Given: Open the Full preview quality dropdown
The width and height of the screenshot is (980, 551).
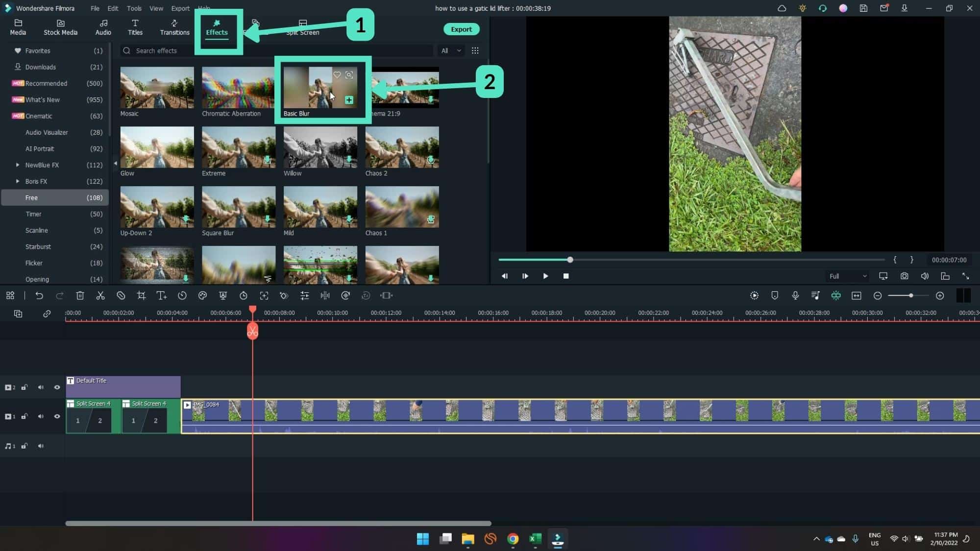Looking at the screenshot, I should (848, 276).
